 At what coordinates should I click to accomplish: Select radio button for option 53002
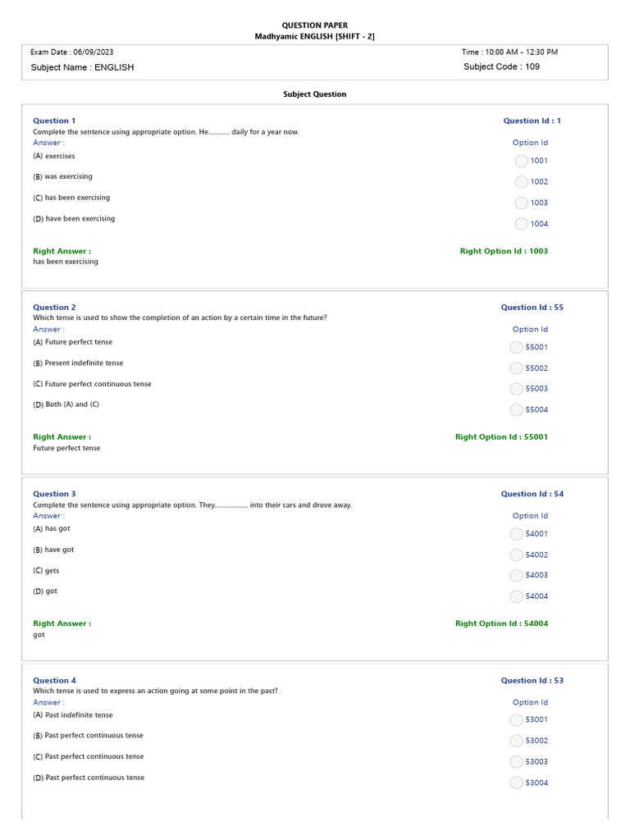tap(516, 741)
